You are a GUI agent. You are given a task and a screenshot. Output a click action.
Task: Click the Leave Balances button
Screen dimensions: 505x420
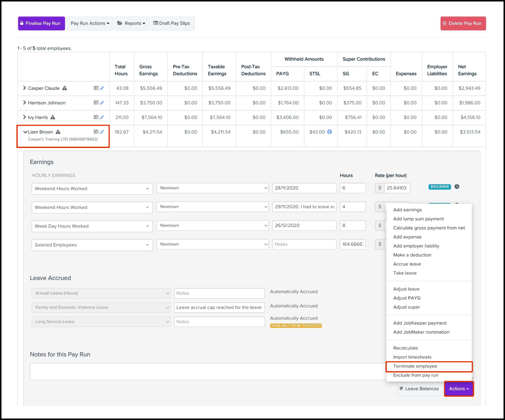419,389
